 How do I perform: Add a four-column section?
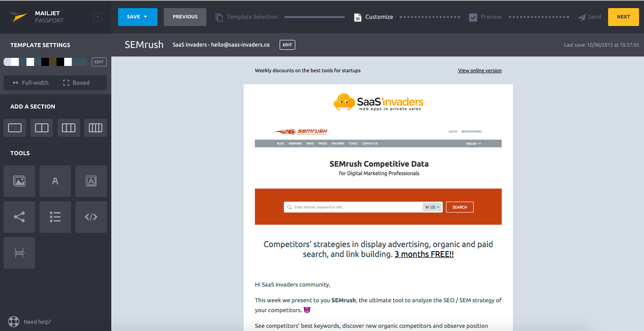96,128
